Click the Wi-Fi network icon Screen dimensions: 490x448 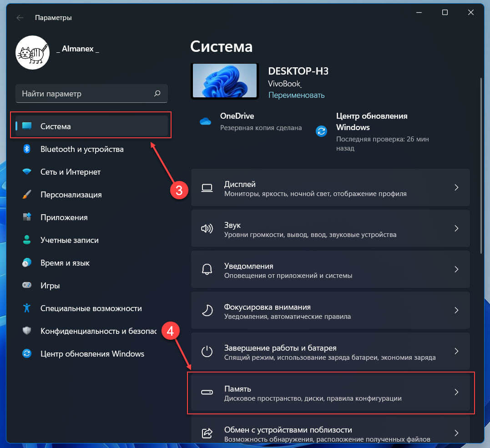[x=27, y=171]
